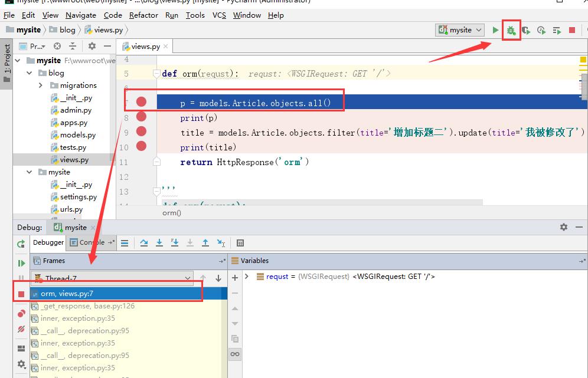Collapse the blog folder
Image resolution: width=588 pixels, height=378 pixels.
click(x=30, y=73)
